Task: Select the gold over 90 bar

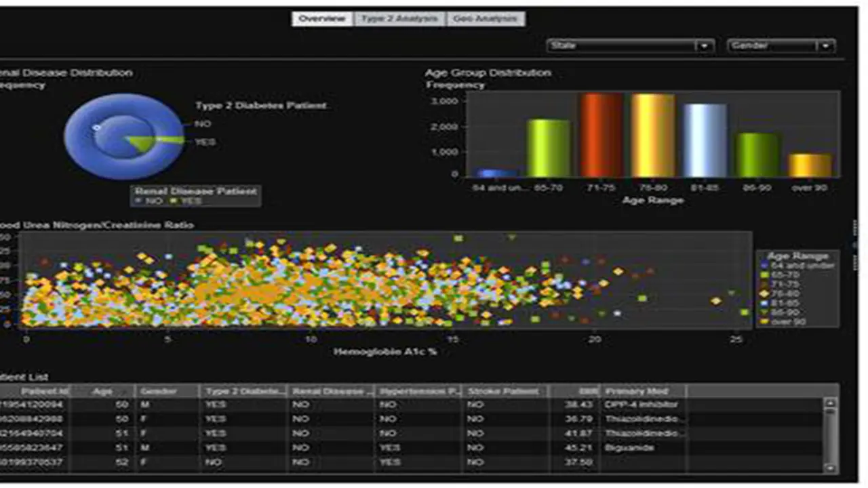Action: tap(810, 165)
